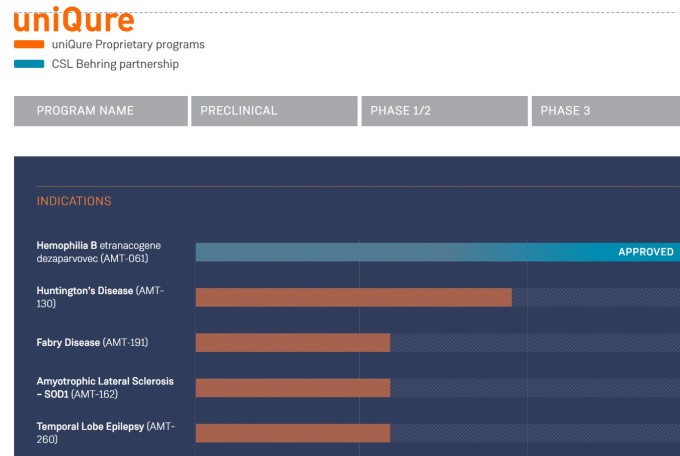Image resolution: width=680 pixels, height=456 pixels.
Task: Click Amyotrophic Lateral Sclerosis SOD1 label
Action: [x=105, y=387]
